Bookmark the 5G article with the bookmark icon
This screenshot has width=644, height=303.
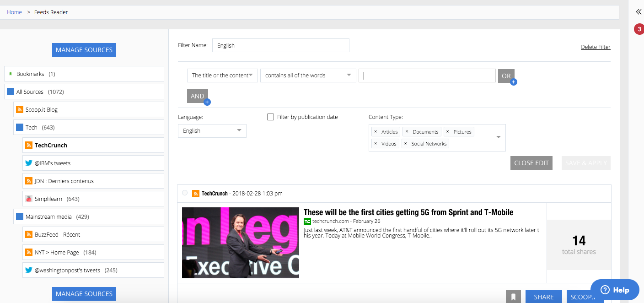513,297
